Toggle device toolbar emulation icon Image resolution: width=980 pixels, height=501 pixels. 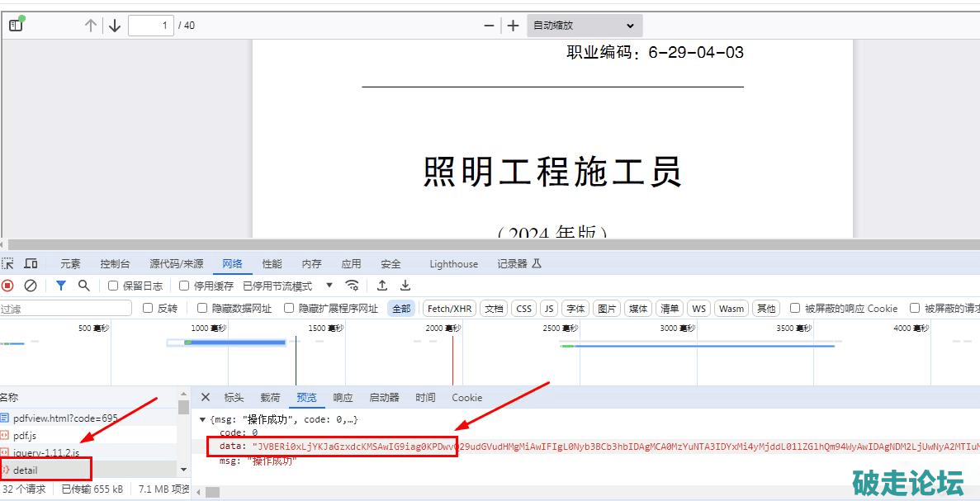coord(31,264)
